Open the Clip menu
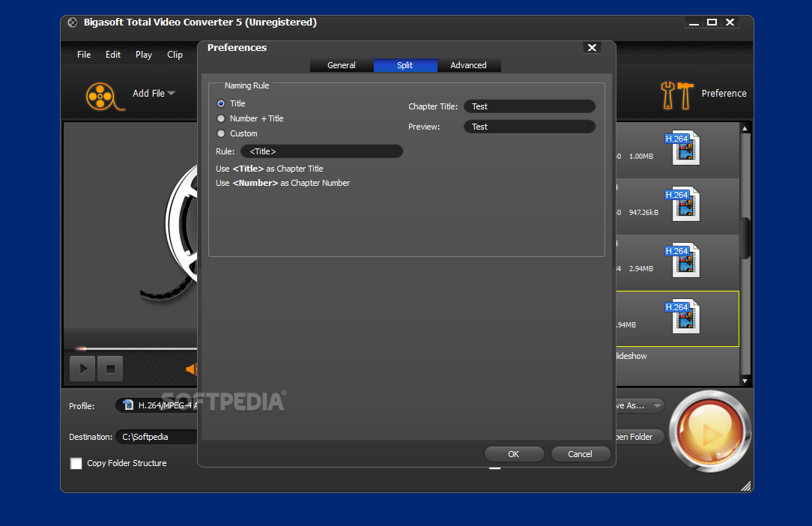The height and width of the screenshot is (526, 812). coord(175,55)
